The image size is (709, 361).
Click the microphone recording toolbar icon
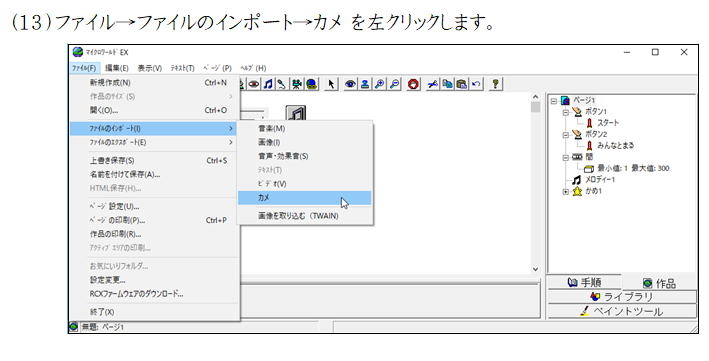[282, 84]
